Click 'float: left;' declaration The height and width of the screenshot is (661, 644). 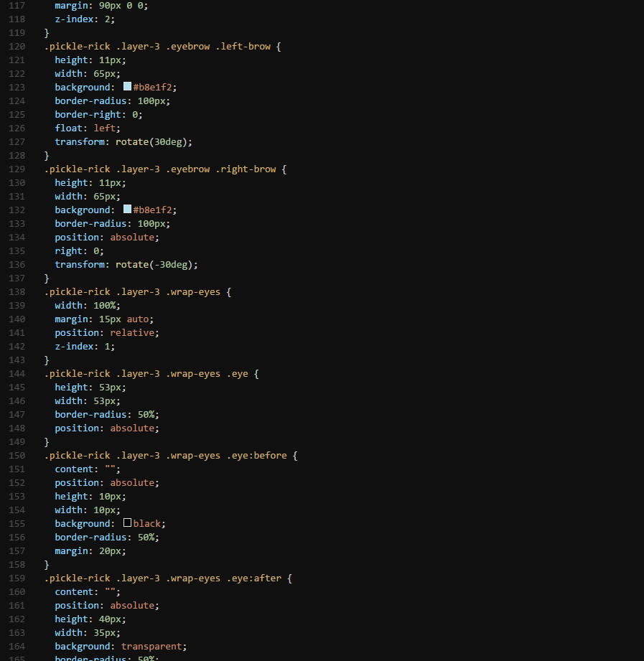(88, 128)
